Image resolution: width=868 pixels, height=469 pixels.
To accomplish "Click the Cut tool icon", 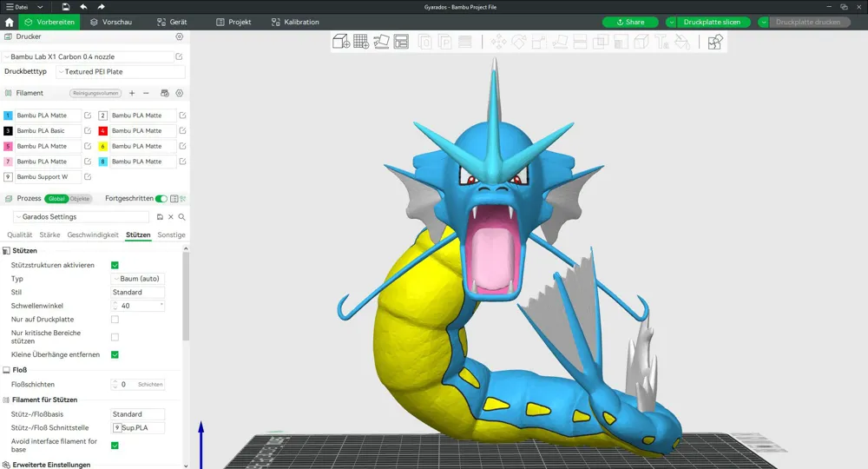I will (580, 42).
